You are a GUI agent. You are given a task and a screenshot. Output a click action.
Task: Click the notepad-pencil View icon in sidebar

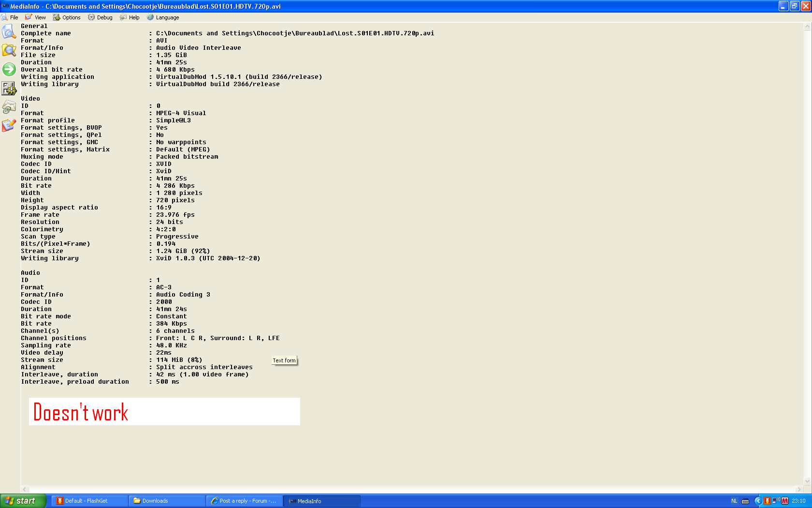(x=9, y=125)
